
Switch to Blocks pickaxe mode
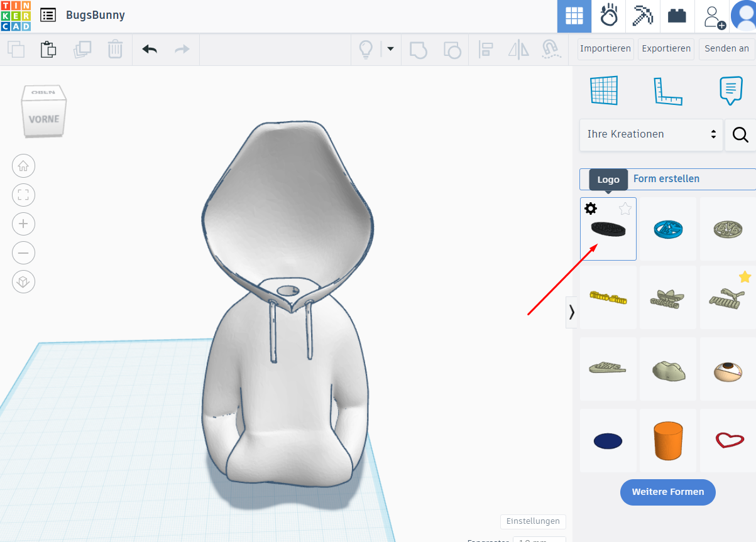pos(642,16)
